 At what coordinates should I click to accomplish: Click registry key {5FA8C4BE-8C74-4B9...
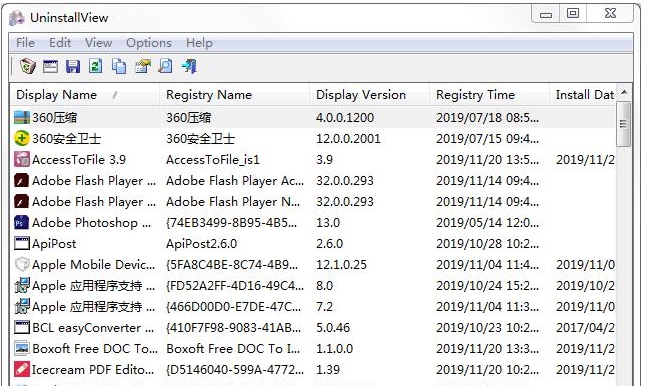[232, 265]
